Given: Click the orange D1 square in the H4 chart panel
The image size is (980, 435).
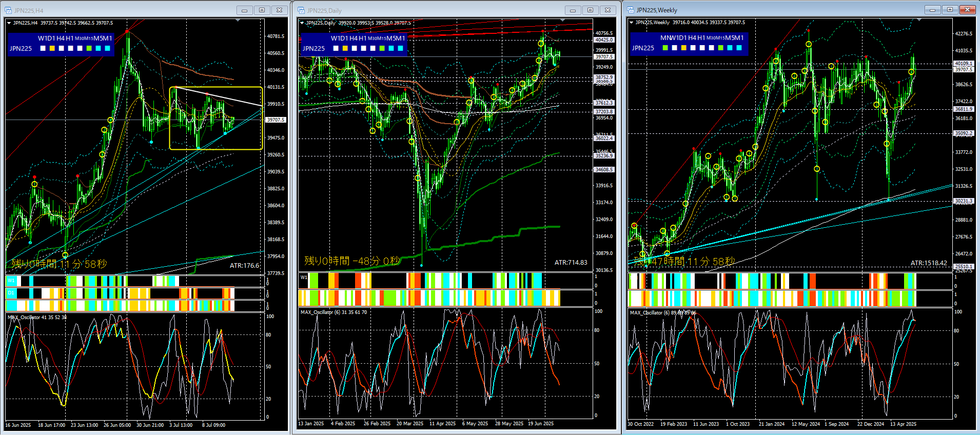Looking at the screenshot, I should [52, 48].
